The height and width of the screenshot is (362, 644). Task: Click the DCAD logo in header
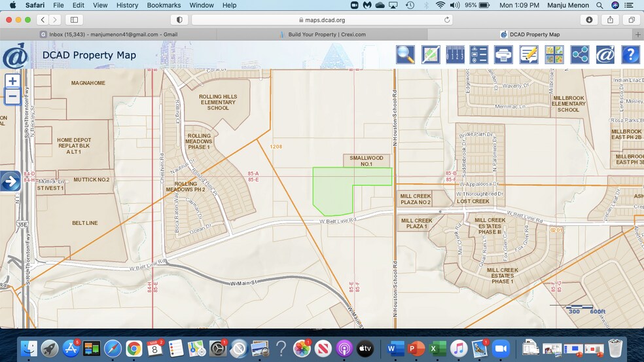[x=15, y=56]
